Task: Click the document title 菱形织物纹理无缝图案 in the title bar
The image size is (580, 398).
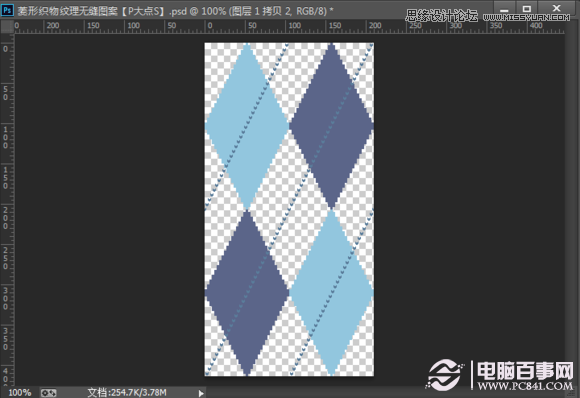Action: tap(67, 11)
